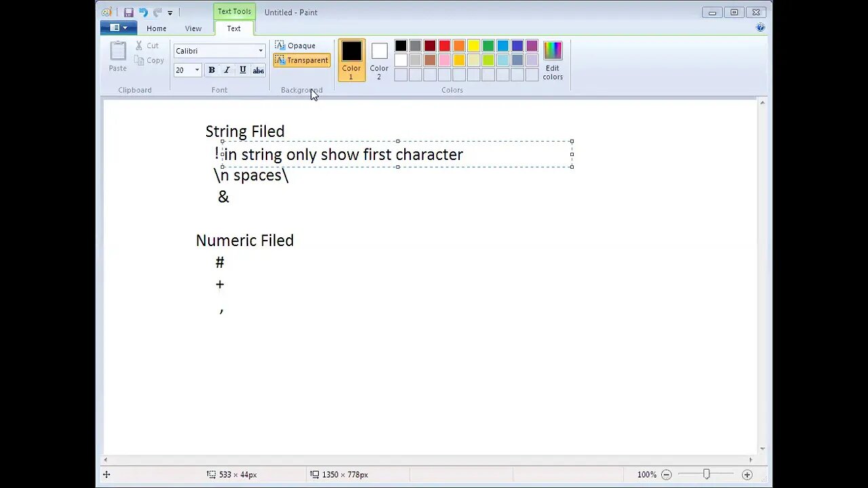The width and height of the screenshot is (868, 488).
Task: Pick the turquoise blue color swatch
Action: [x=503, y=46]
